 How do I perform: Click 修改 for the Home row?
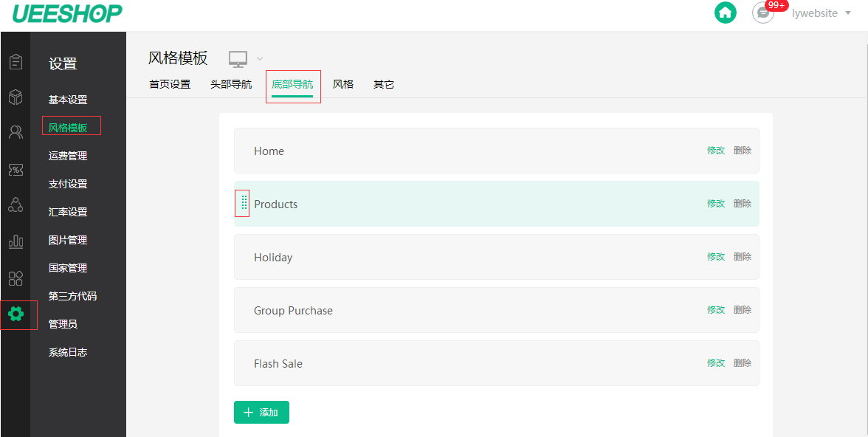(x=716, y=150)
